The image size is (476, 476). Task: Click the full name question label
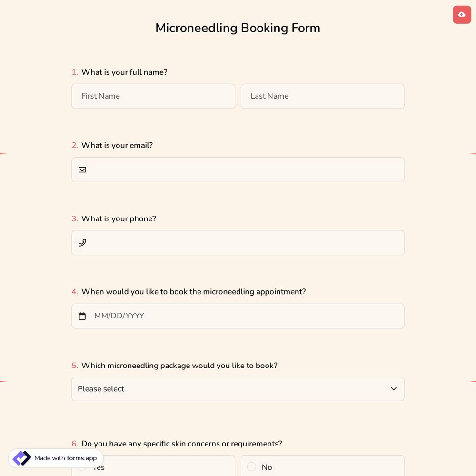tap(124, 72)
